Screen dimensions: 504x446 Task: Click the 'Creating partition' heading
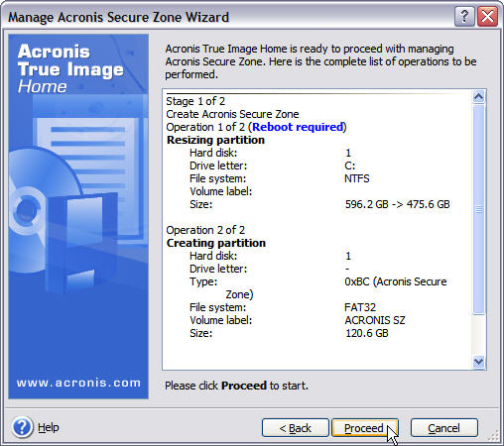(x=216, y=243)
